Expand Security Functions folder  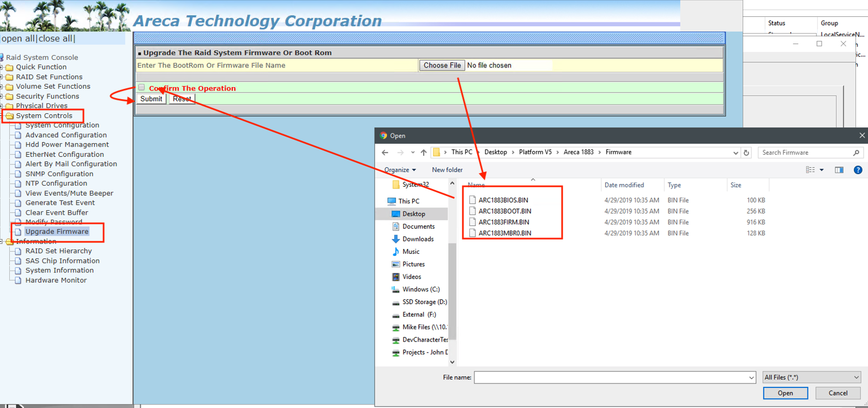coord(2,96)
